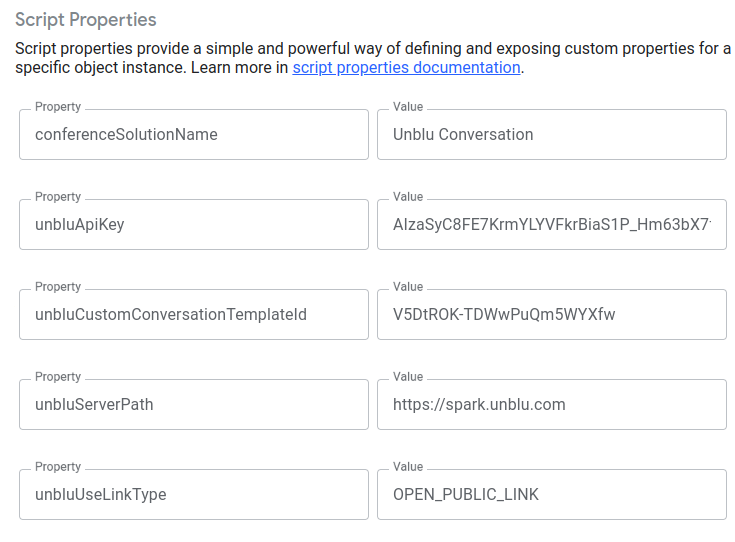Screen dimensions: 735x542
Task: Click the Value label above OPEN_PUBLIC_LINK
Action: click(408, 467)
